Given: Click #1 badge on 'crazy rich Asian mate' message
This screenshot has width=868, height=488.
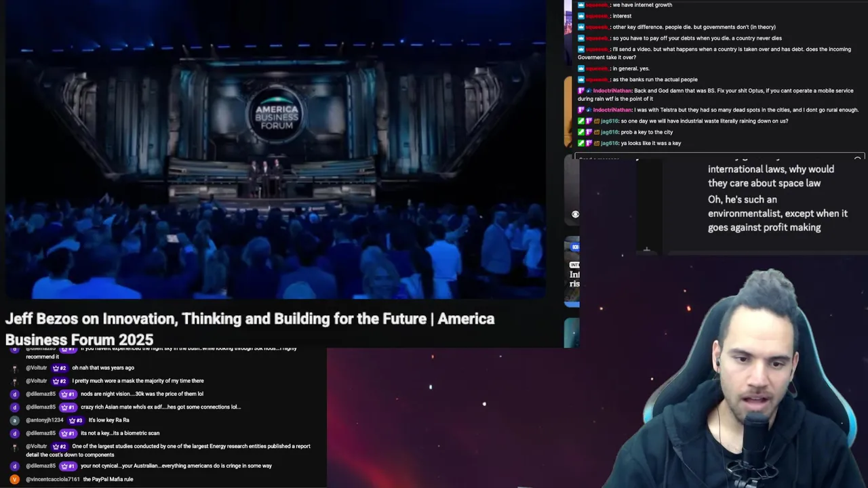Looking at the screenshot, I should tap(68, 407).
